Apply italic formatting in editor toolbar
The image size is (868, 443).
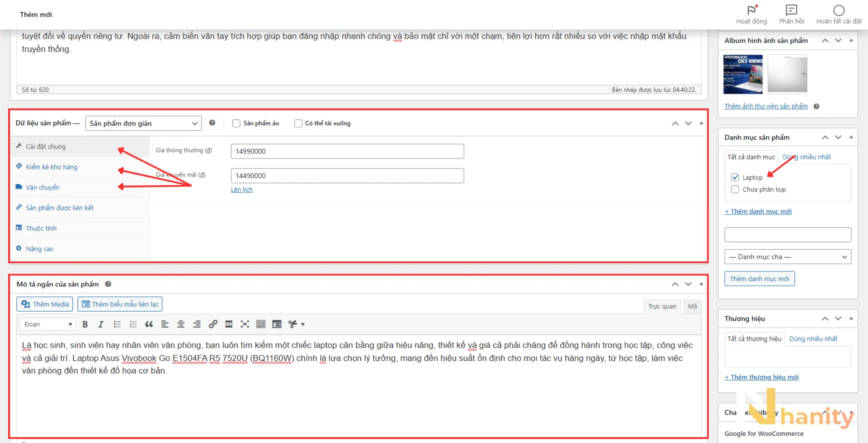(x=101, y=324)
